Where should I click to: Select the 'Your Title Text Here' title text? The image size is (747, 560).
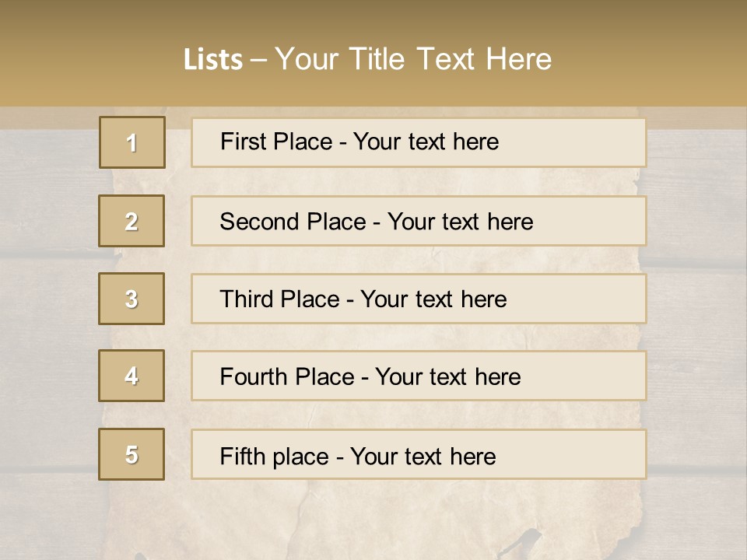(x=413, y=59)
